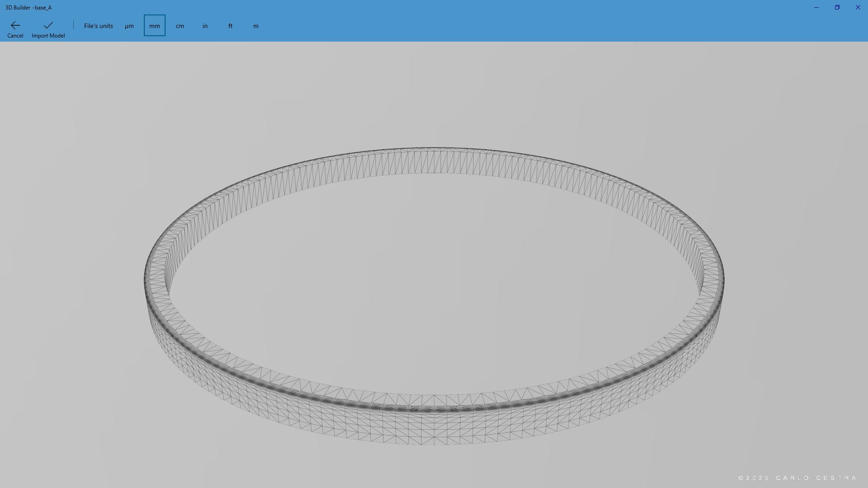Click the far back edge of the ring
This screenshot has height=488, width=868.
[x=434, y=160]
